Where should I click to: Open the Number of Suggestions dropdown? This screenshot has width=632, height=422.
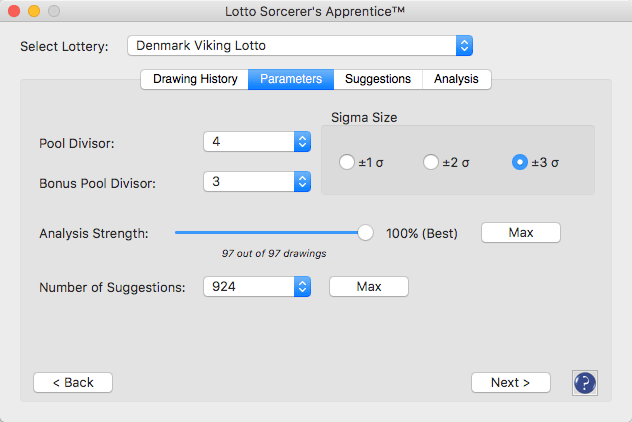pyautogui.click(x=257, y=287)
